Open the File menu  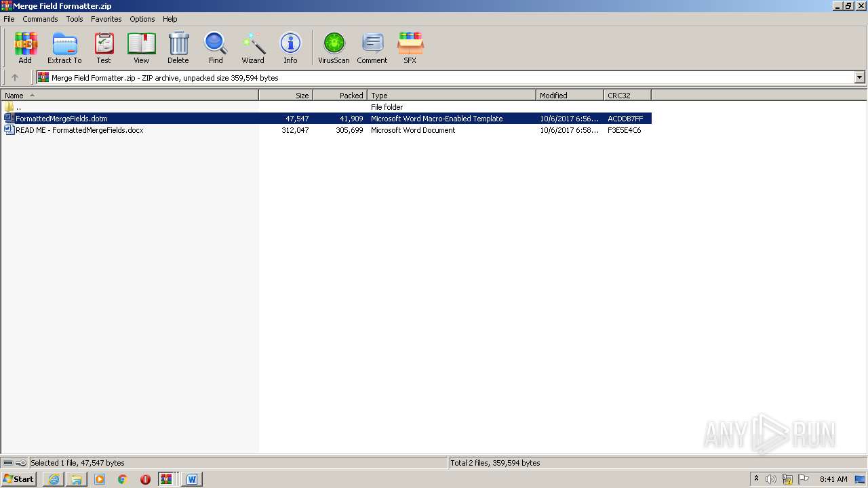click(x=9, y=19)
